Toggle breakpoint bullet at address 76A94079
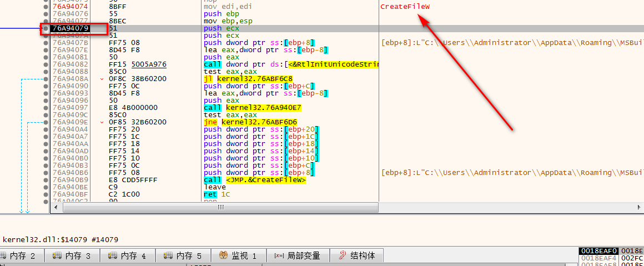This screenshot has height=266, width=644. [45, 28]
